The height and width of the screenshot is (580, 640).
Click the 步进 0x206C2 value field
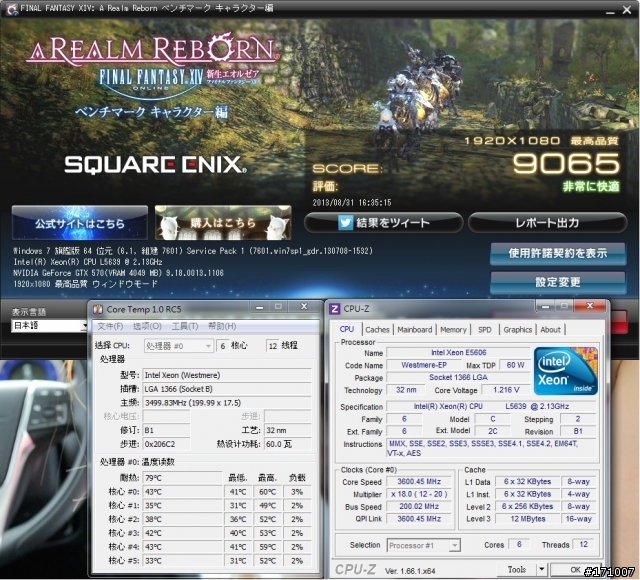[x=166, y=444]
